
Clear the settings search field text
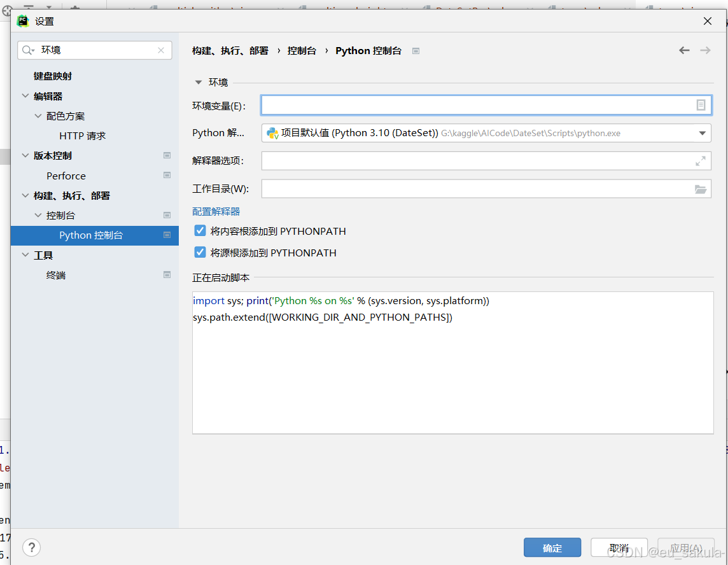click(160, 50)
